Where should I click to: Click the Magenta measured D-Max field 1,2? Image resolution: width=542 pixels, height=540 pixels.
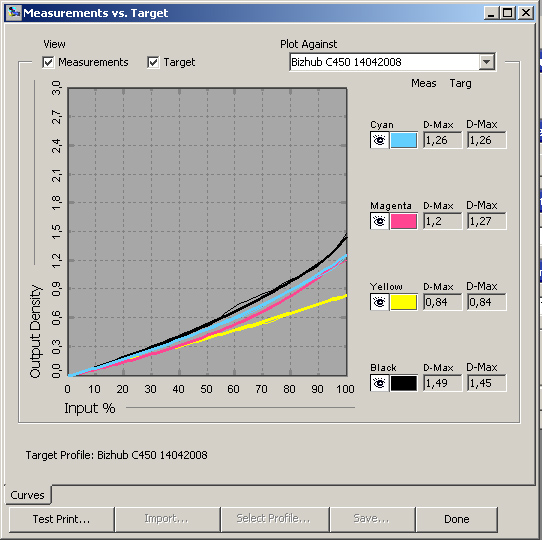pyautogui.click(x=442, y=221)
